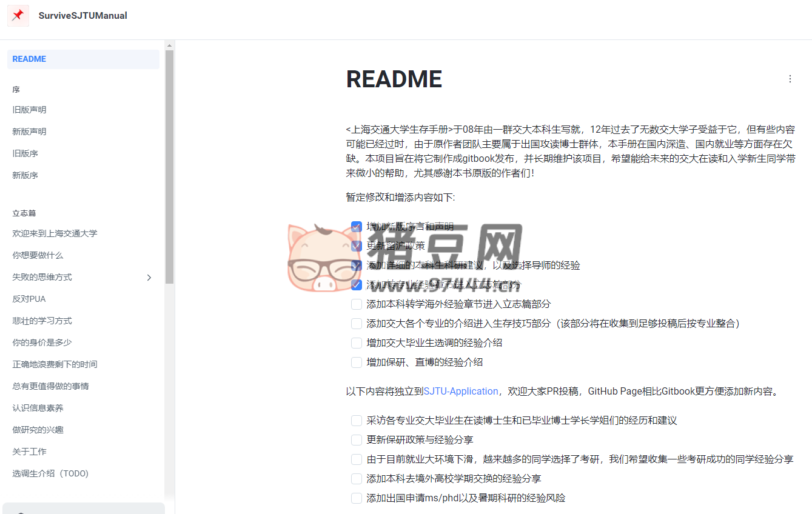Check 添加本科去境外高校学期交换 checkbox
Image resolution: width=812 pixels, height=514 pixels.
coord(357,479)
